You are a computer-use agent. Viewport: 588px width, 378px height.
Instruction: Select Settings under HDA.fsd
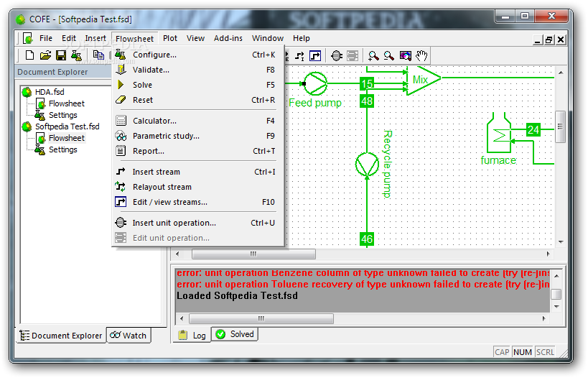click(63, 115)
